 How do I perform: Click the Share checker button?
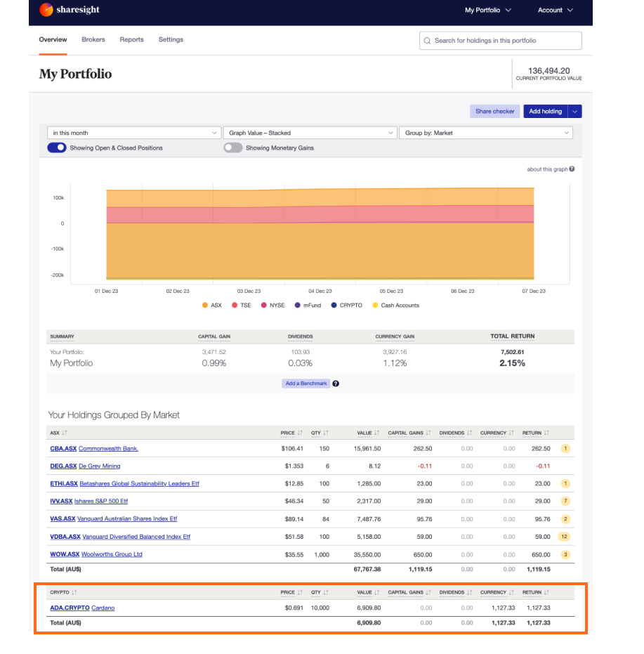coord(494,112)
